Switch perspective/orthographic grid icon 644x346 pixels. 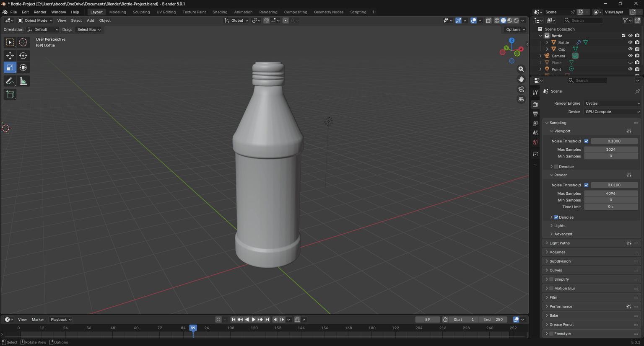pos(521,99)
